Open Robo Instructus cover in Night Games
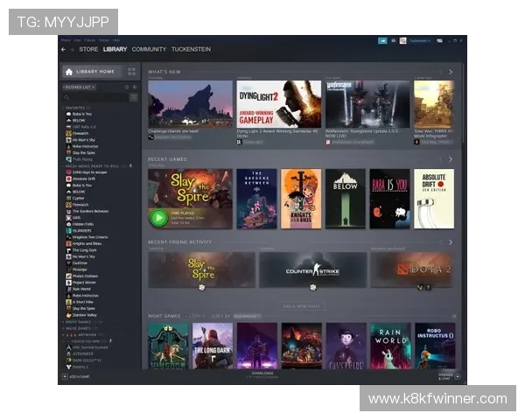Image resolution: width=525 pixels, height=420 pixels. (x=435, y=346)
